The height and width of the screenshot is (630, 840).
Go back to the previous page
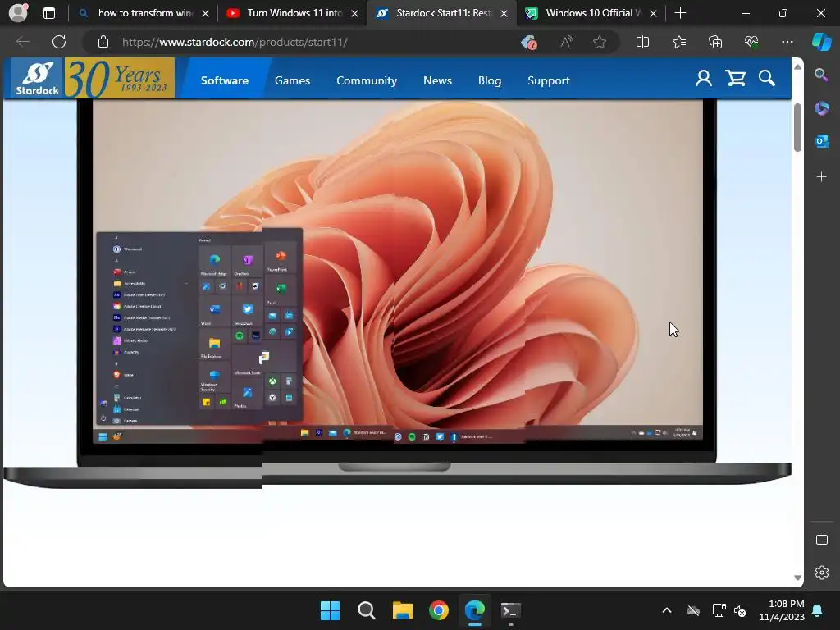click(x=22, y=42)
